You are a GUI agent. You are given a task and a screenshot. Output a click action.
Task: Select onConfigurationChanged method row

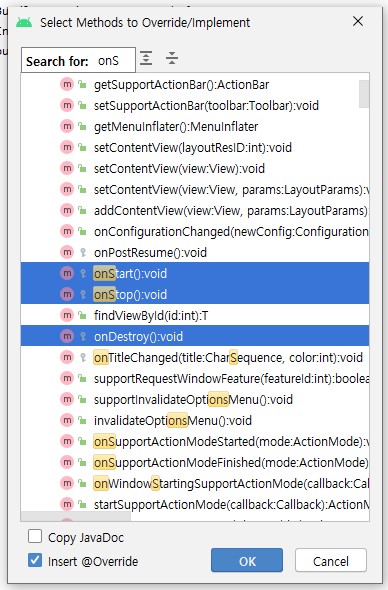click(195, 231)
